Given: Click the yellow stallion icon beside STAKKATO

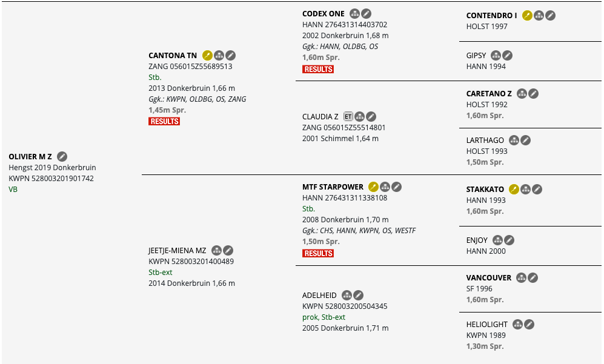Looking at the screenshot, I should pos(514,189).
